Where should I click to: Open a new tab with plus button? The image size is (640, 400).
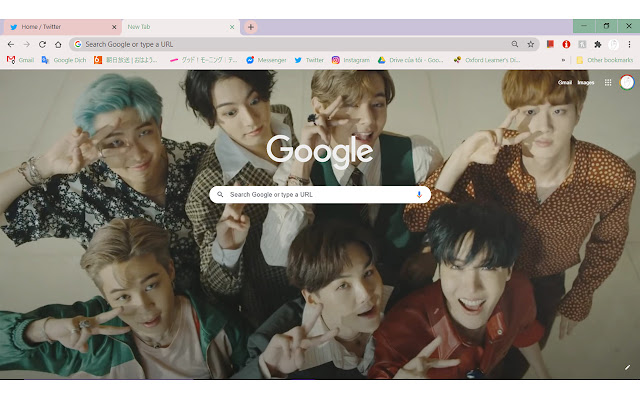click(251, 27)
